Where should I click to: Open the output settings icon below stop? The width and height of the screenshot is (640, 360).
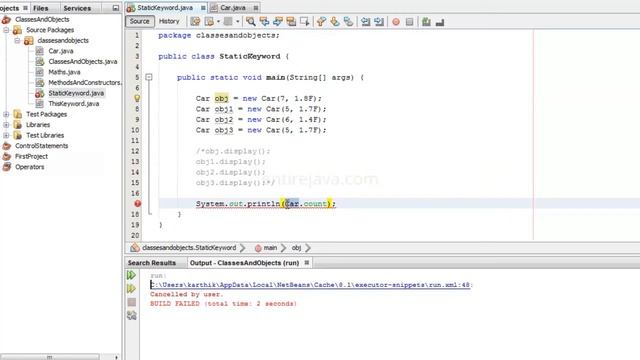131,315
